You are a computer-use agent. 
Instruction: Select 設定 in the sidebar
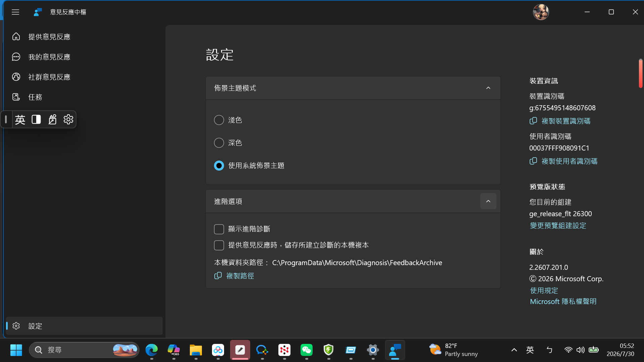[84, 326]
